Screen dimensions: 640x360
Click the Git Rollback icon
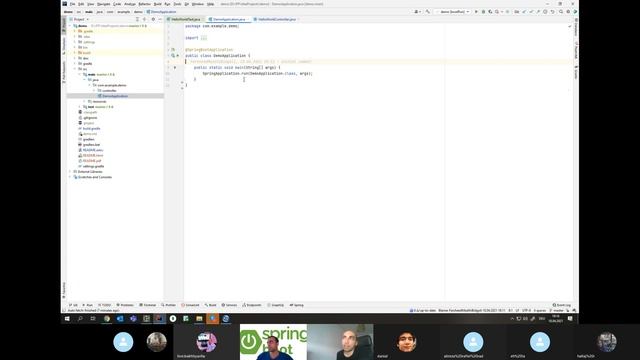(x=552, y=12)
